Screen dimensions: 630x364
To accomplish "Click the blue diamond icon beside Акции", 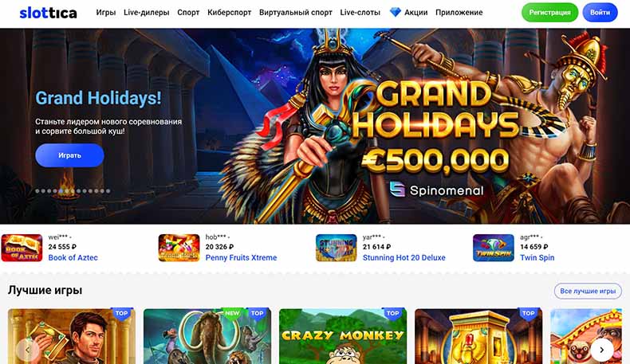I will (396, 13).
